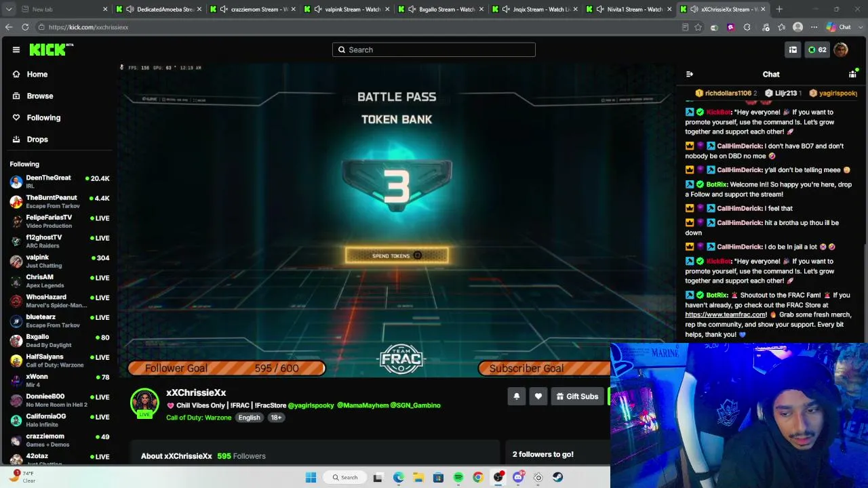Open Google Chrome from the taskbar

pyautogui.click(x=478, y=478)
